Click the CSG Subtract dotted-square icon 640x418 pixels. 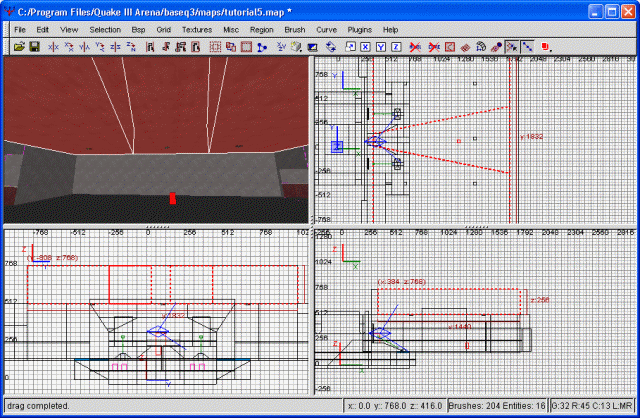tap(215, 47)
